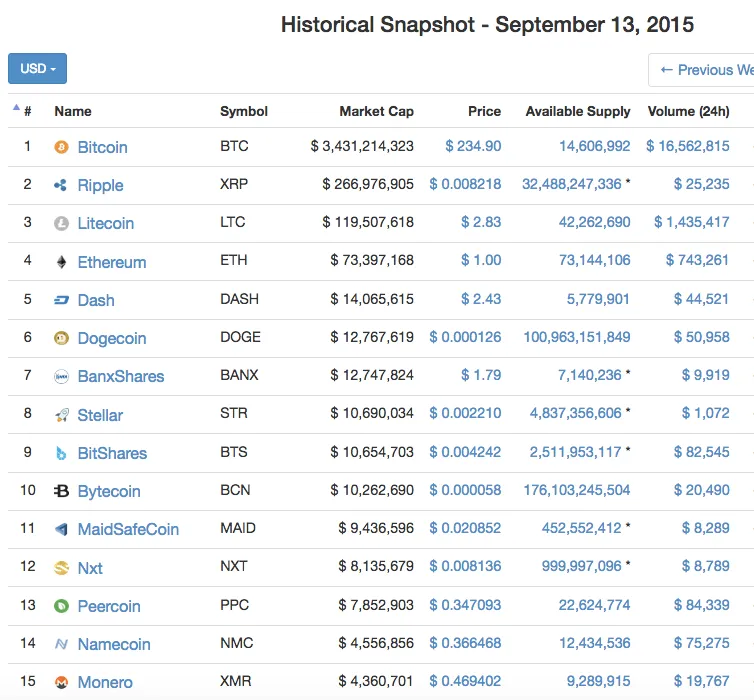The image size is (754, 700).
Task: Click the Litecoin logo icon
Action: (61, 223)
